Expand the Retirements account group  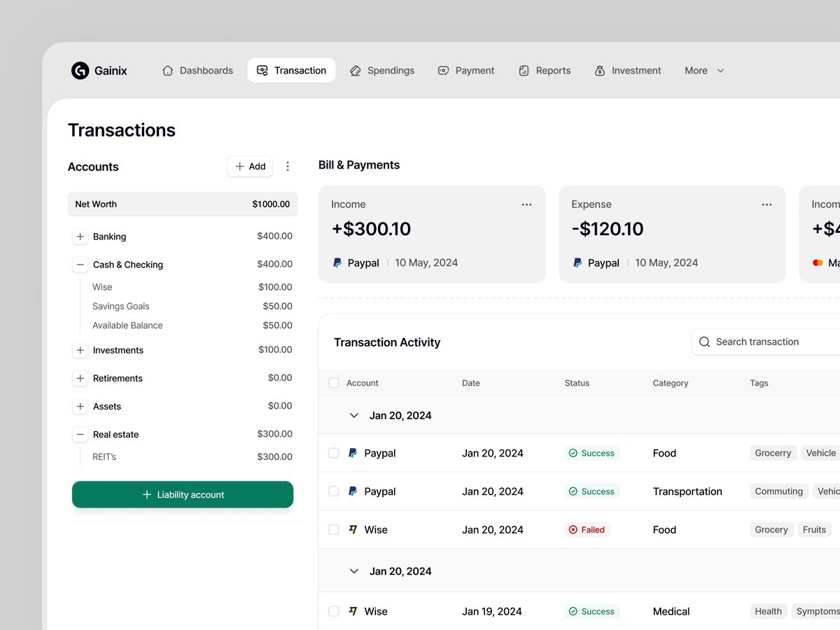(x=80, y=378)
